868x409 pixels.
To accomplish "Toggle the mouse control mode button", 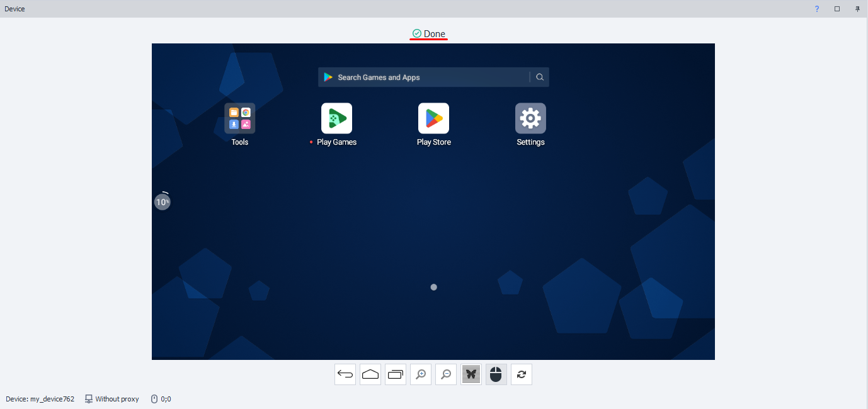I will pyautogui.click(x=496, y=375).
